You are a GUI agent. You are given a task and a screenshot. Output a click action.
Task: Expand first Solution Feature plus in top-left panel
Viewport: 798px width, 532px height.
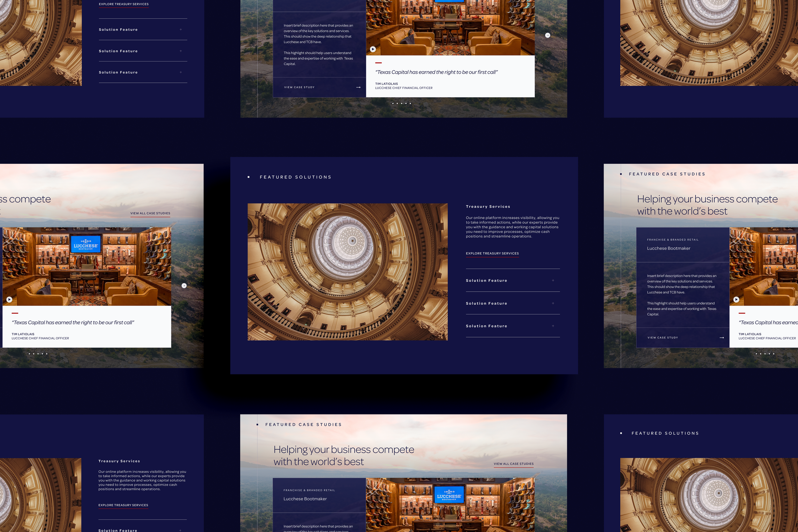click(x=180, y=30)
